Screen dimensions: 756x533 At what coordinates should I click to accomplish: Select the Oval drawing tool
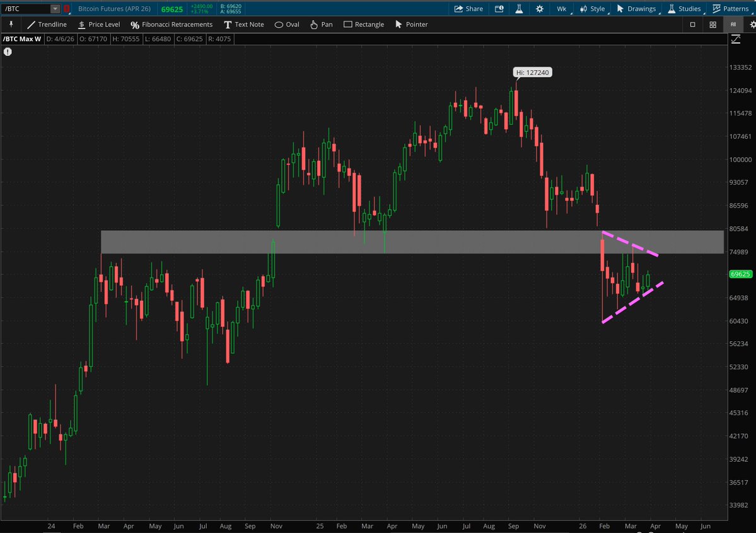(x=287, y=25)
